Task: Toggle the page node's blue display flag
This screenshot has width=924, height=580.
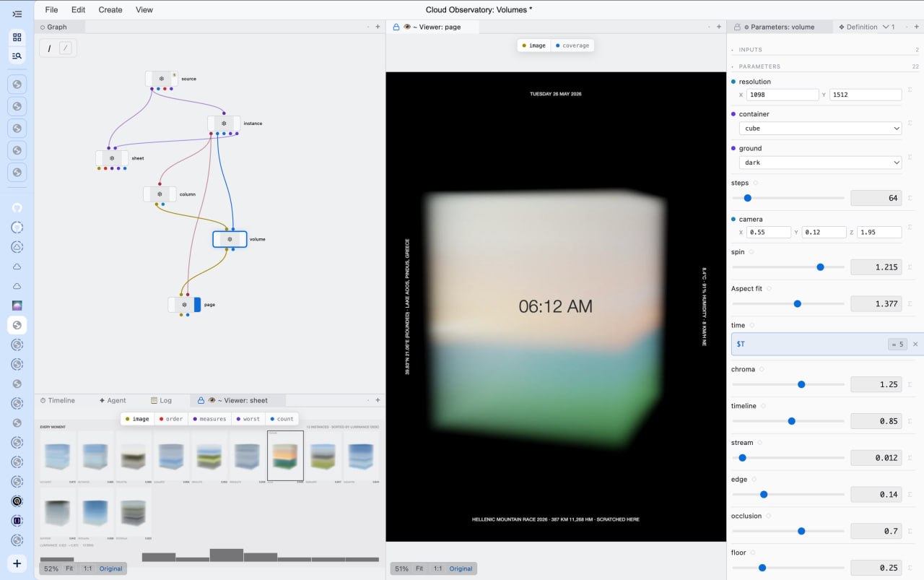Action: pos(197,305)
